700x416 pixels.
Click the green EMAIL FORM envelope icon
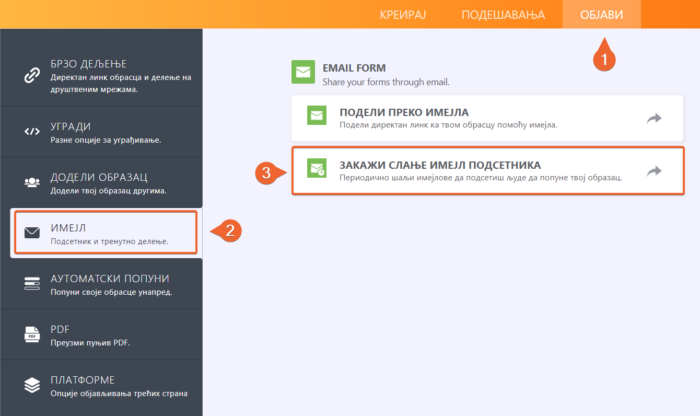[x=303, y=72]
